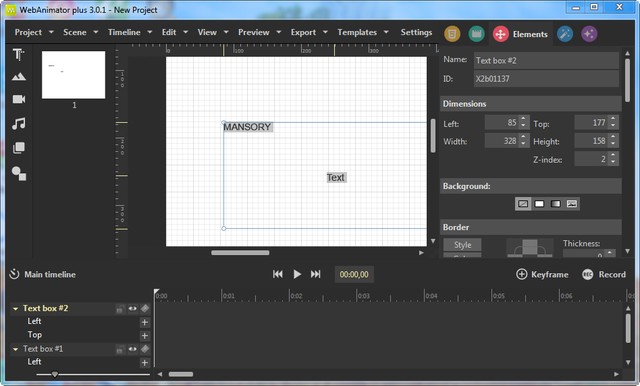
Task: Increase the Left dimension value
Action: tap(523, 119)
